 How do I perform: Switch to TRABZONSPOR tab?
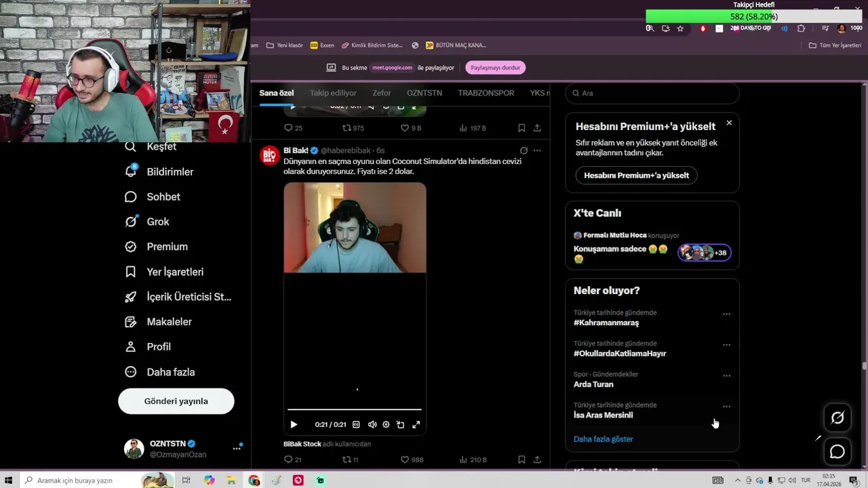point(486,93)
